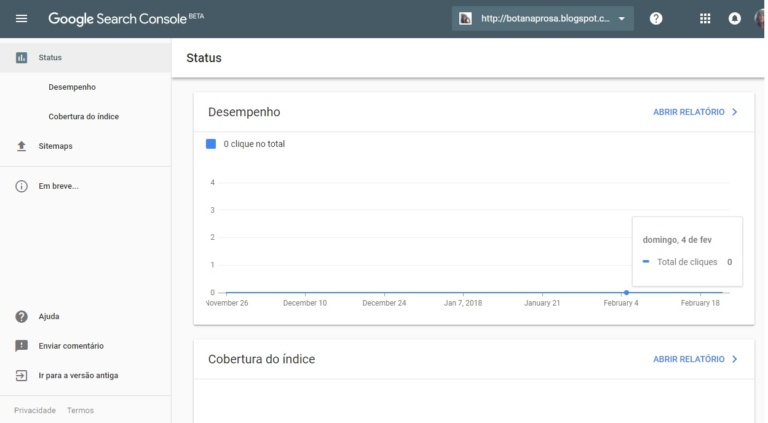
Task: Click the Desempenho card title
Action: coord(244,112)
